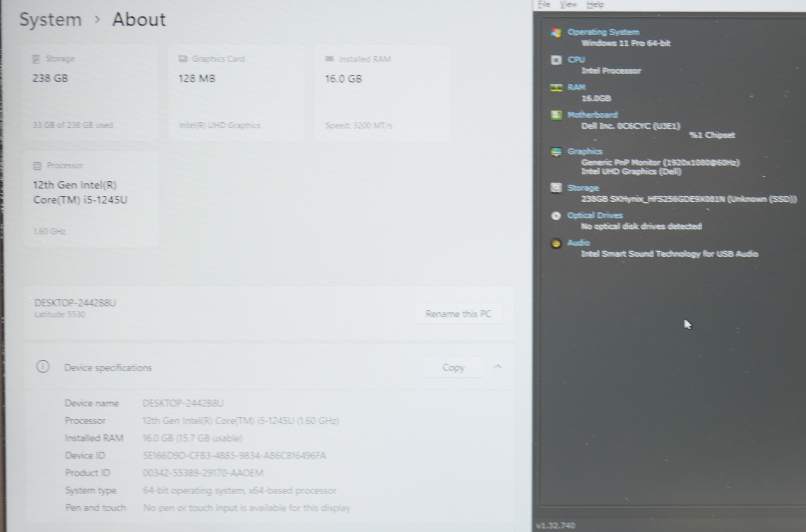Click 'Dell Inc. 0C6CYC (U3E1)' motherboard text
The height and width of the screenshot is (532, 806).
pyautogui.click(x=631, y=126)
